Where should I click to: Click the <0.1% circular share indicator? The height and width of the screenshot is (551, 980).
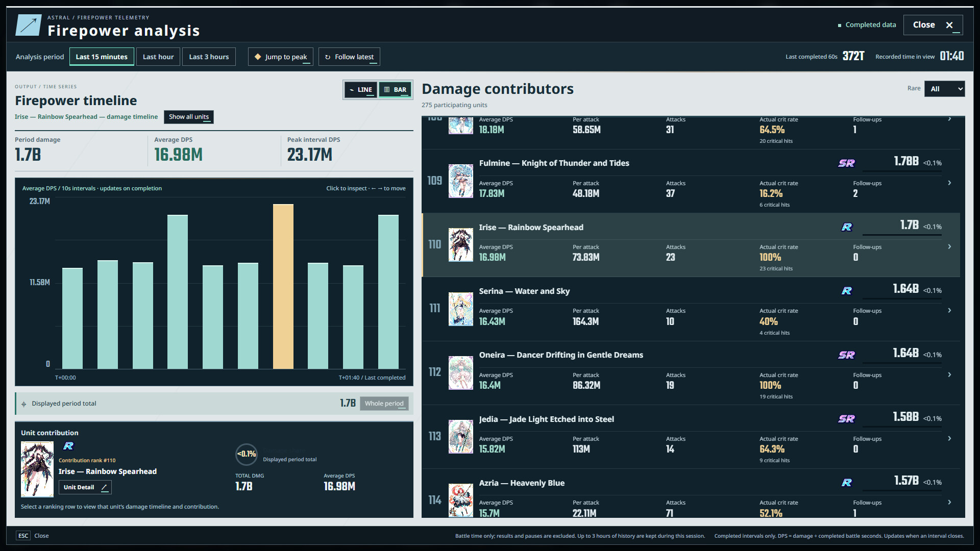click(247, 454)
